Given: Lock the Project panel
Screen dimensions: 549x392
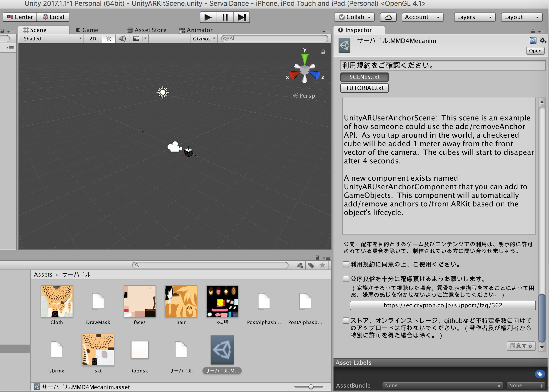Looking at the screenshot, I should 317,258.
